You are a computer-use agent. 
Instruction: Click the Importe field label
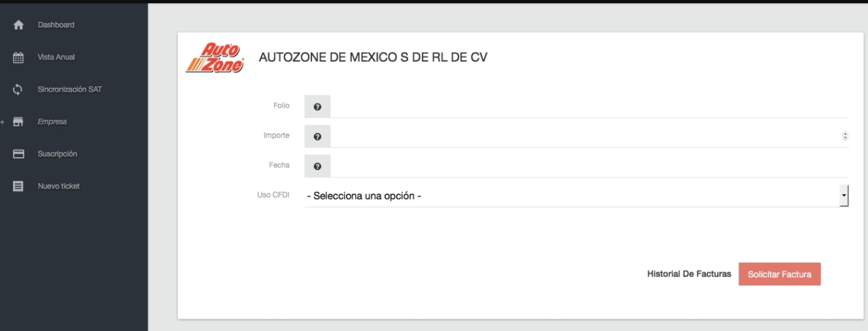[x=277, y=135]
